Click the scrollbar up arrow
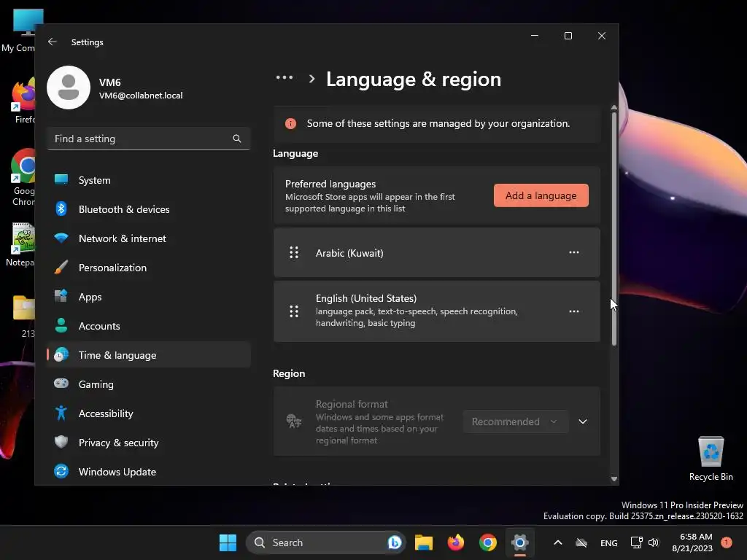747x560 pixels. coord(614,108)
